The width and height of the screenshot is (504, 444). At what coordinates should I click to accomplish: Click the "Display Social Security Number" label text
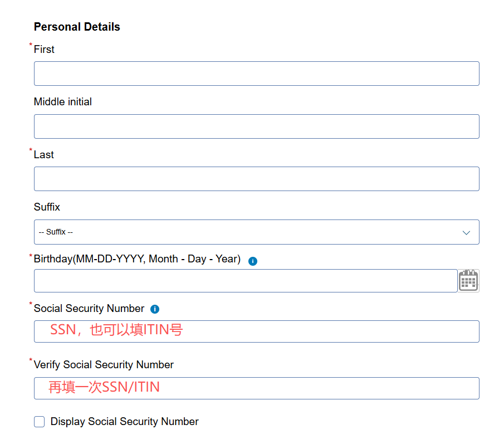[x=124, y=422]
